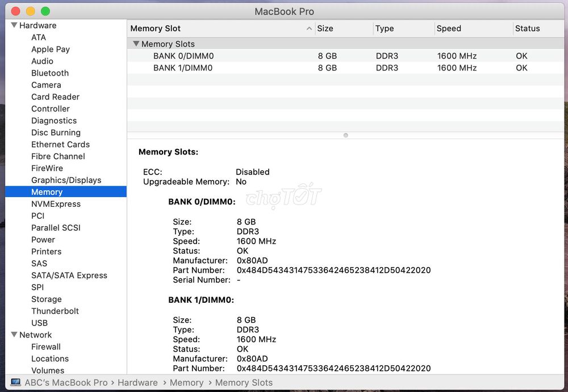This screenshot has width=568, height=392.
Task: Select Fibre Channel in the sidebar
Action: click(58, 156)
